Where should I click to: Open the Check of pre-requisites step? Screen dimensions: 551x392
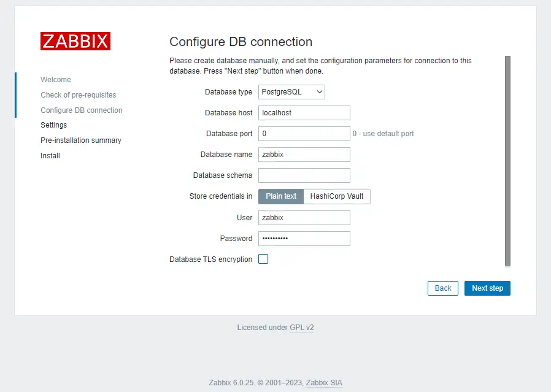coord(78,94)
